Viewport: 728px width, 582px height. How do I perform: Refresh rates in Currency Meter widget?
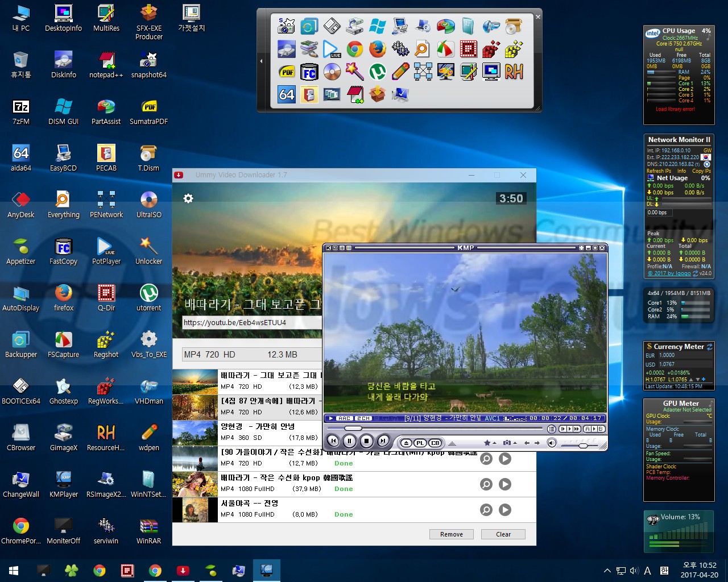pos(709,347)
